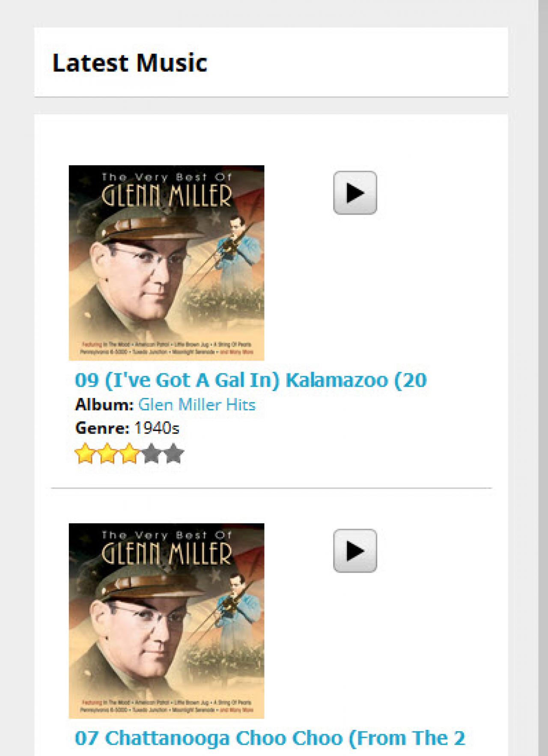Rate Kalamazoo five stars
Screen dimensions: 548x756
173,454
